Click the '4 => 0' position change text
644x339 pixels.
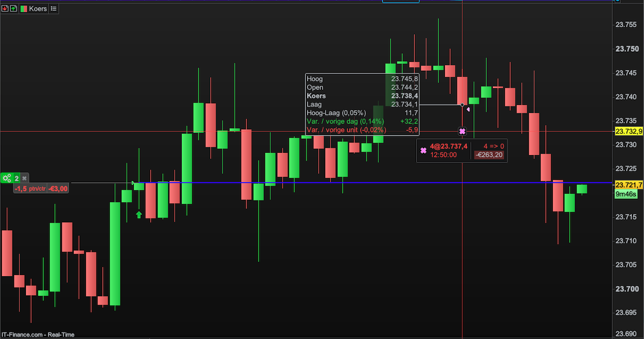coord(494,146)
